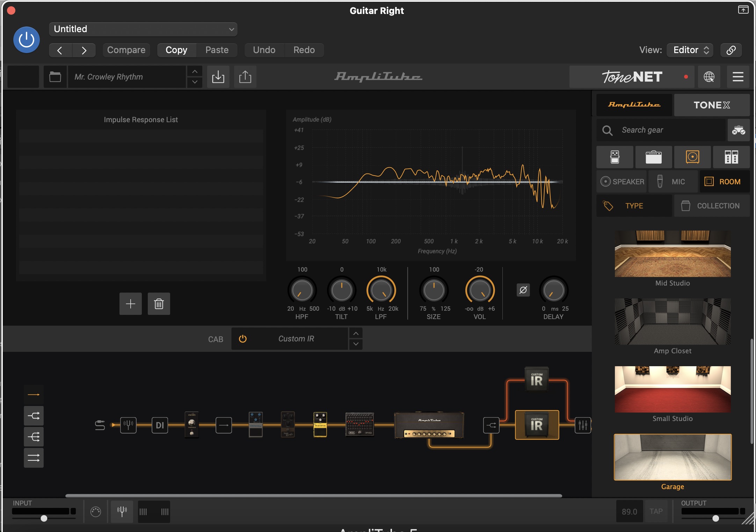
Task: Select the cabinet speaker gear category icon
Action: [x=692, y=157]
